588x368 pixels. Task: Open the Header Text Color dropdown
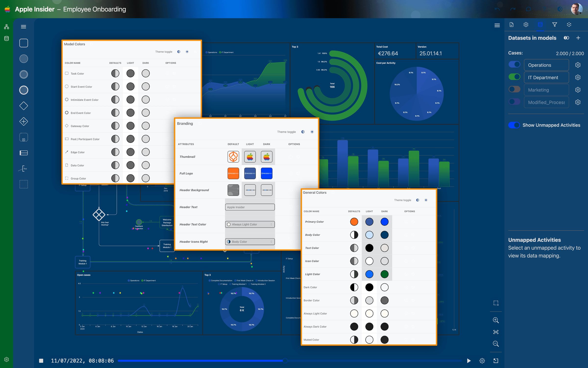click(x=250, y=224)
